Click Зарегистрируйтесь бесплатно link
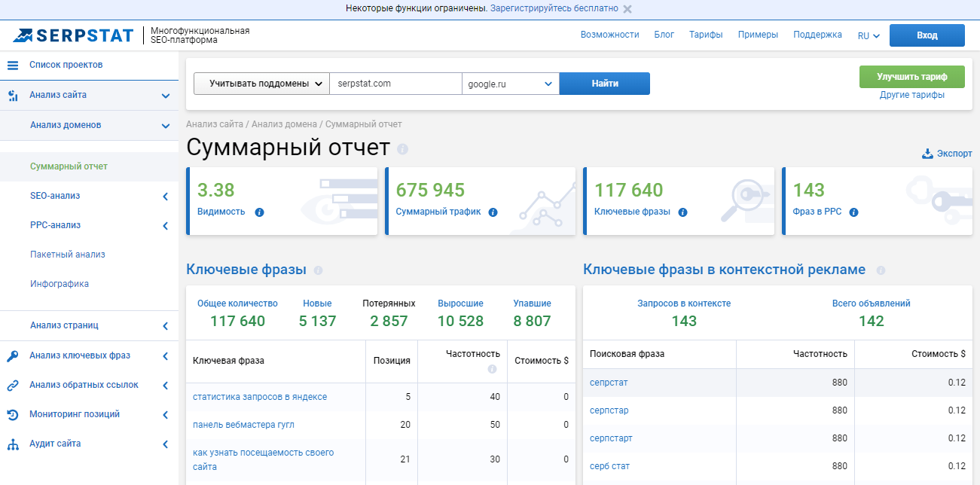980x485 pixels. pos(554,8)
